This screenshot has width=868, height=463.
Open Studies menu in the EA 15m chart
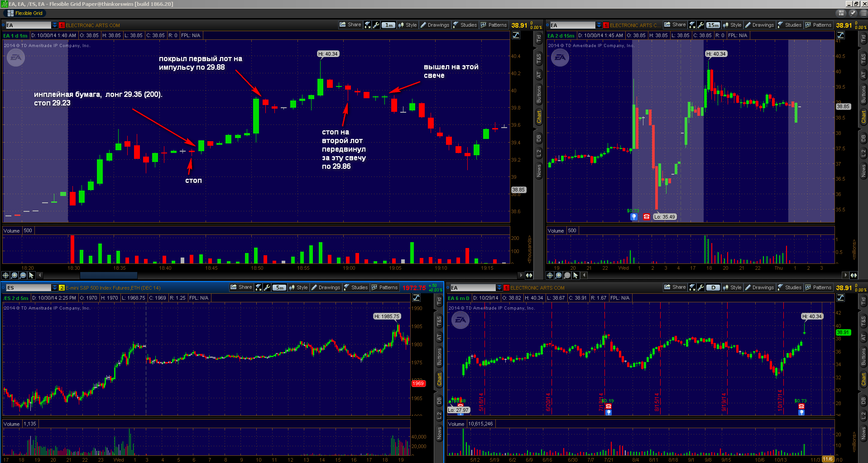click(790, 25)
